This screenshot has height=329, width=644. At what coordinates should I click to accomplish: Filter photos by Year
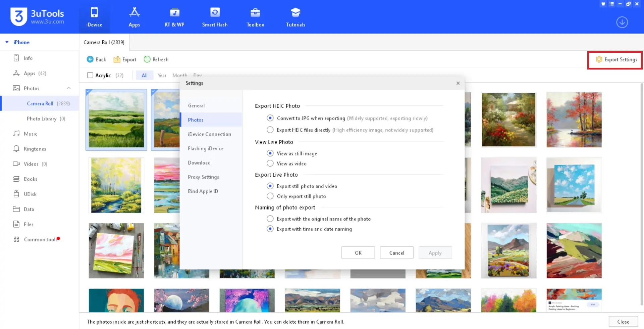tap(162, 75)
